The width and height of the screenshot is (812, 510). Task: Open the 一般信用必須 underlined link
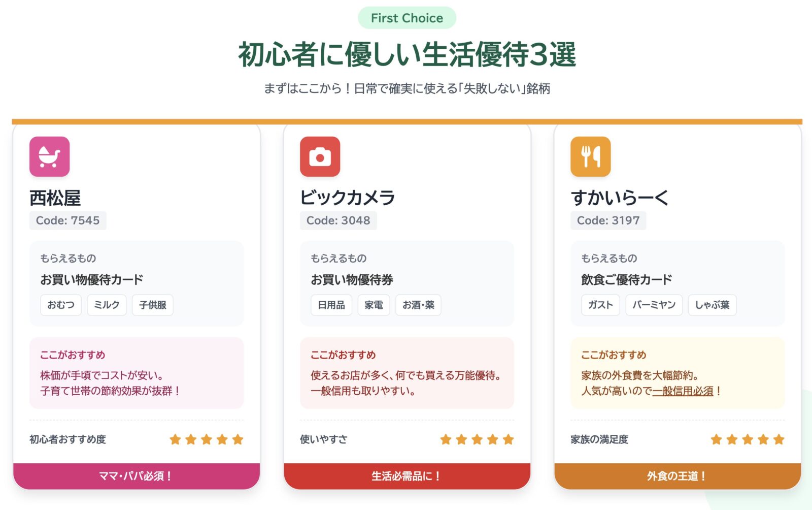pyautogui.click(x=683, y=391)
